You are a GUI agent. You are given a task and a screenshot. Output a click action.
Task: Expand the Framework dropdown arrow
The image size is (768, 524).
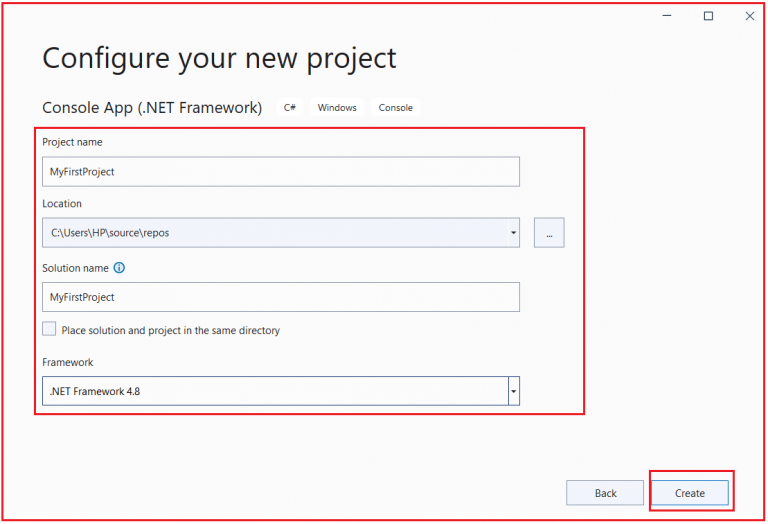click(x=513, y=391)
